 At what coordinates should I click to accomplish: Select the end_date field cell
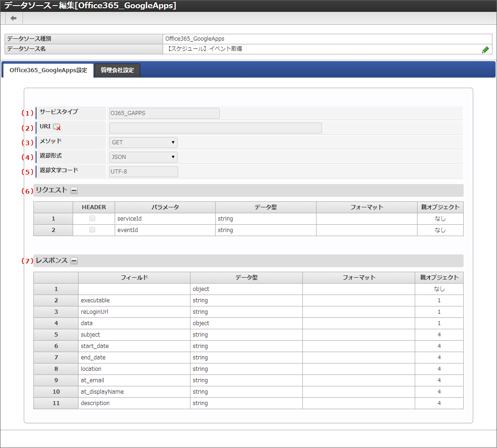click(x=134, y=358)
